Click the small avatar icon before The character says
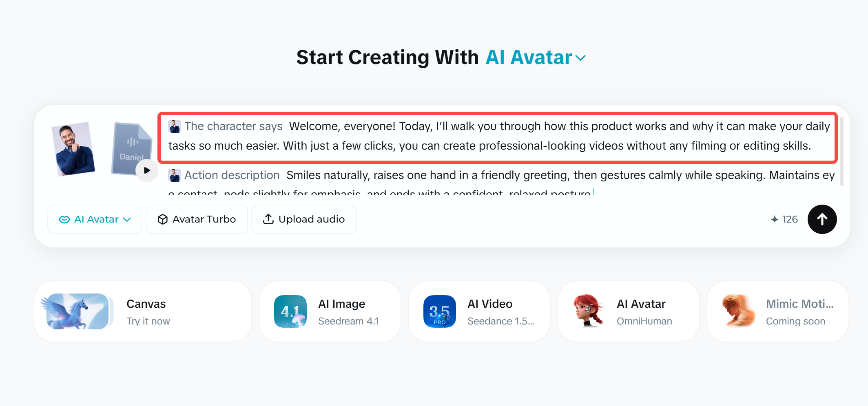 (x=175, y=126)
